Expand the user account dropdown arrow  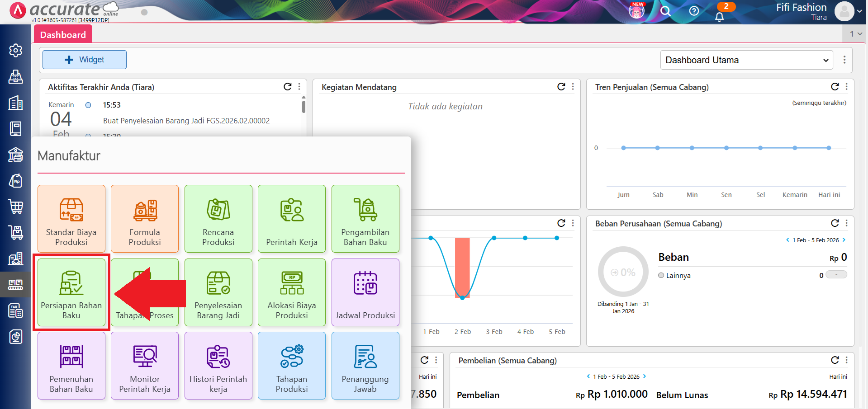(859, 11)
